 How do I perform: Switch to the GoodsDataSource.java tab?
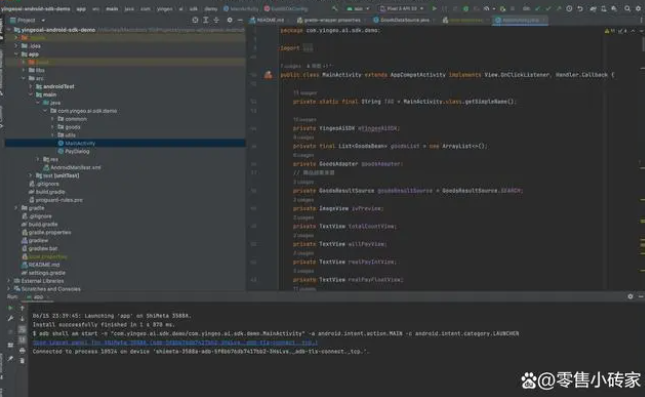coord(404,20)
